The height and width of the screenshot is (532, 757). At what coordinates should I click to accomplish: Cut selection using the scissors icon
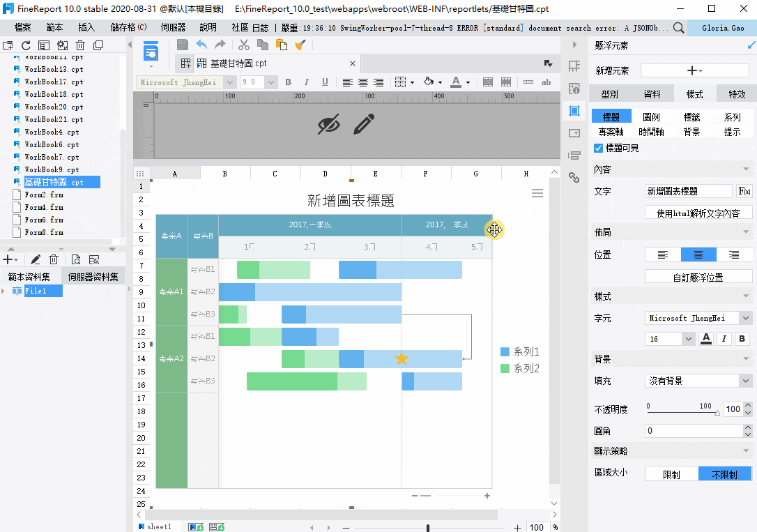click(244, 45)
